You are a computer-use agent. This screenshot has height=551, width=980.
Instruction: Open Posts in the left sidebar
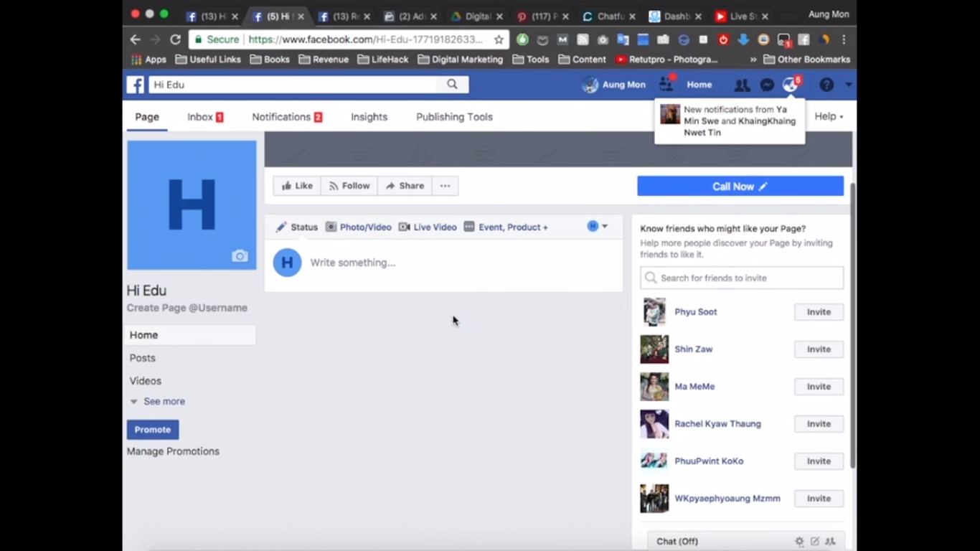[142, 358]
